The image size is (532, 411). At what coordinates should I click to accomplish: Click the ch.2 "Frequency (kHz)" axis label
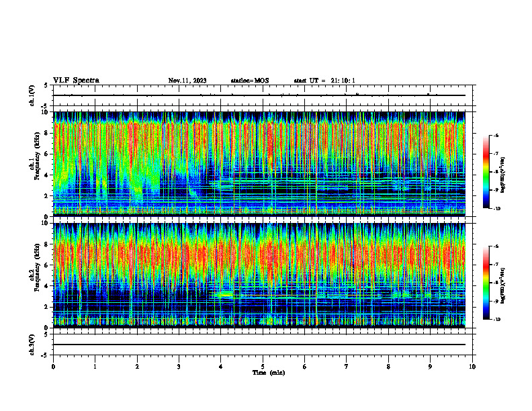point(37,267)
